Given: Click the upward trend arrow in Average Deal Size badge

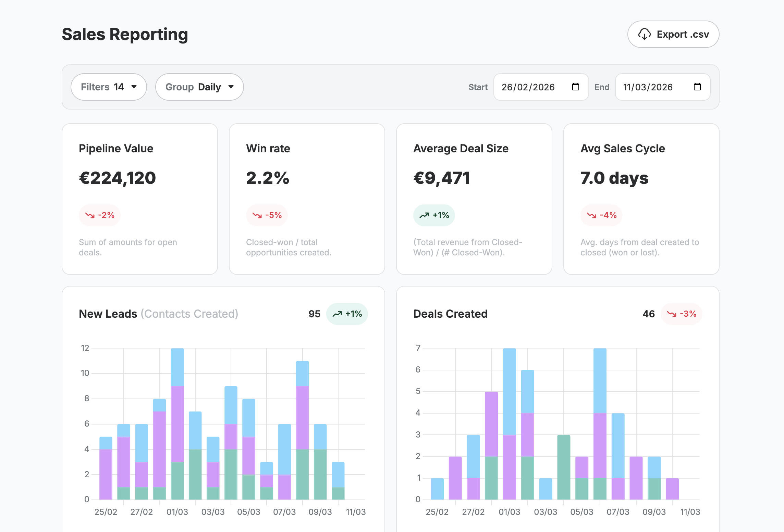Looking at the screenshot, I should tap(425, 215).
